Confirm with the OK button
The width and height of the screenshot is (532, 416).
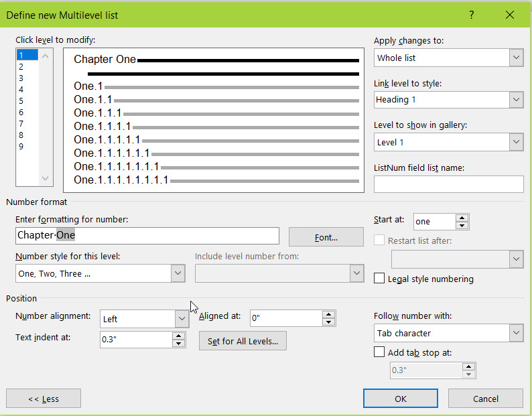click(401, 399)
